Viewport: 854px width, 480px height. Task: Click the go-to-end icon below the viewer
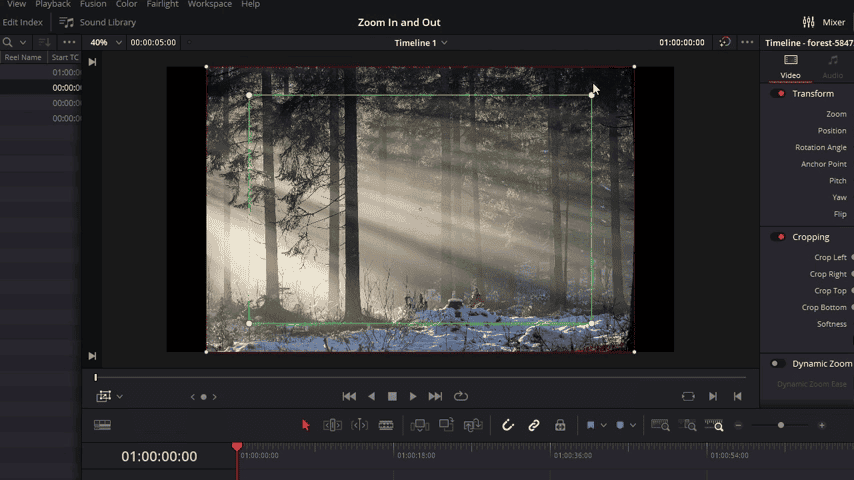click(x=92, y=356)
